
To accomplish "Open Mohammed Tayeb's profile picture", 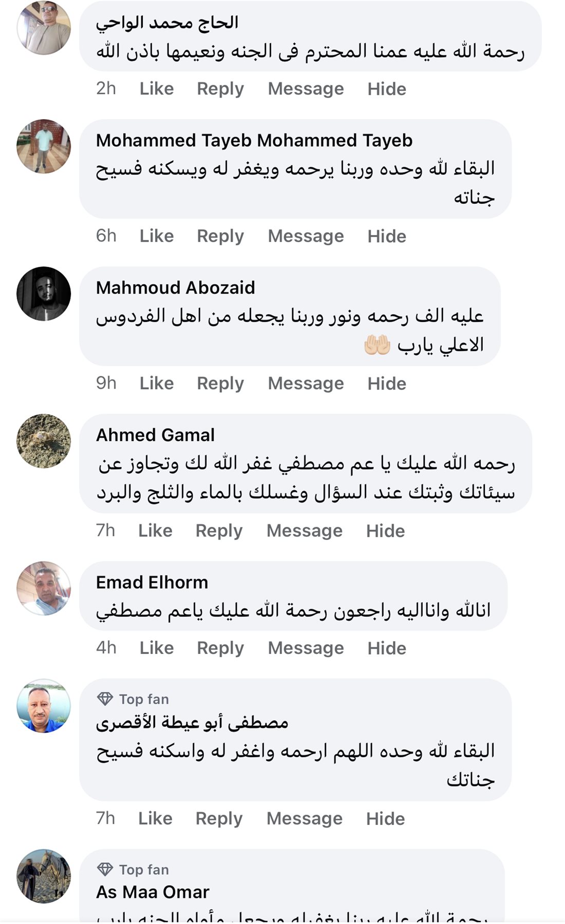I will click(x=44, y=146).
